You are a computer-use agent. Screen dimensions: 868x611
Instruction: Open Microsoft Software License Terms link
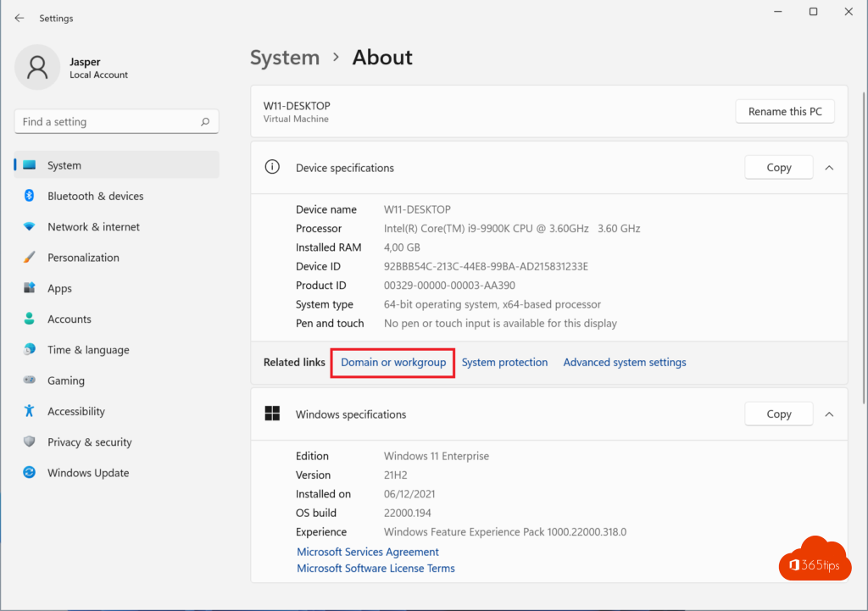[x=376, y=569]
